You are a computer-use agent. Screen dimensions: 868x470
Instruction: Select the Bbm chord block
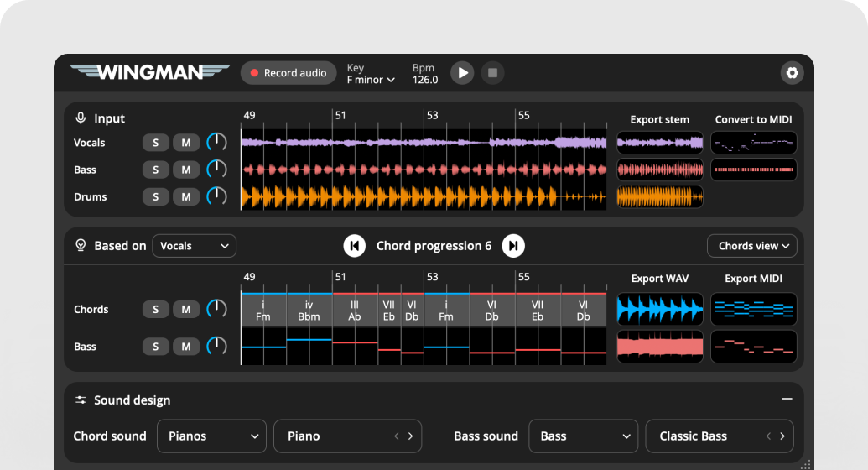tap(309, 311)
